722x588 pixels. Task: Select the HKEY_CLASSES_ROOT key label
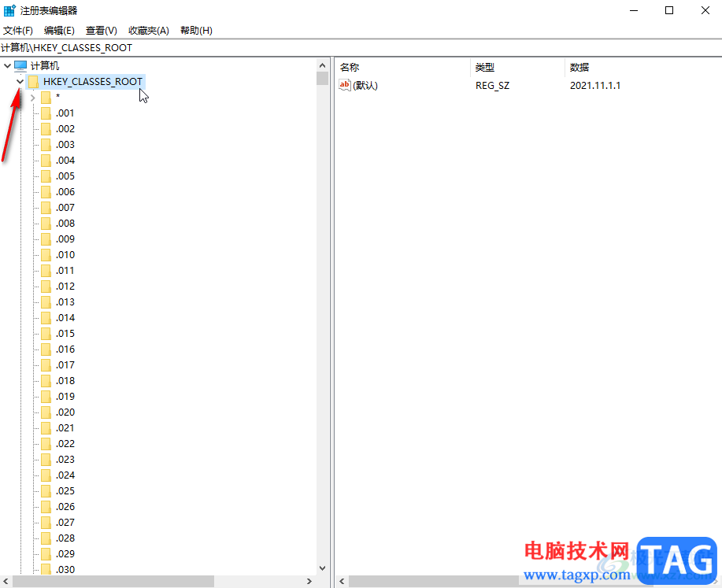pos(93,82)
